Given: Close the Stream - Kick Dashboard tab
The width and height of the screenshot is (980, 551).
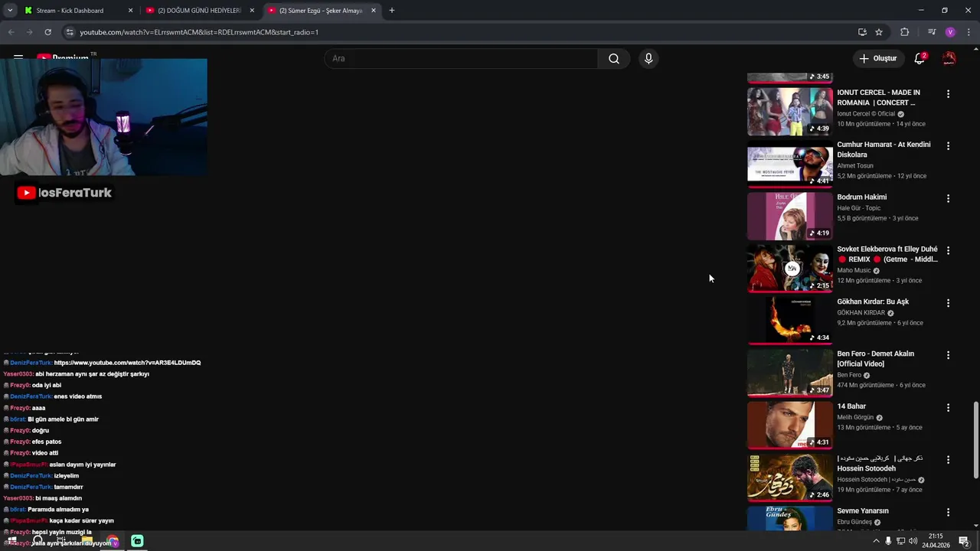Looking at the screenshot, I should (x=130, y=11).
